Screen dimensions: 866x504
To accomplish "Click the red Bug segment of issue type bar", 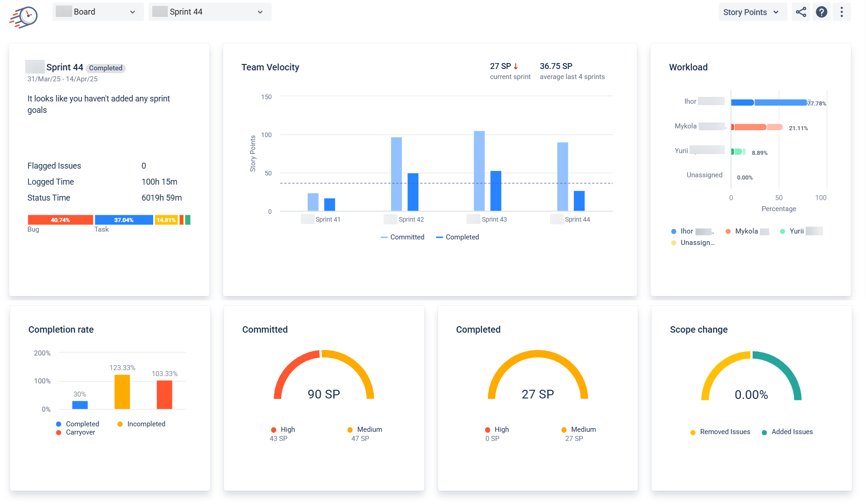I will (60, 220).
